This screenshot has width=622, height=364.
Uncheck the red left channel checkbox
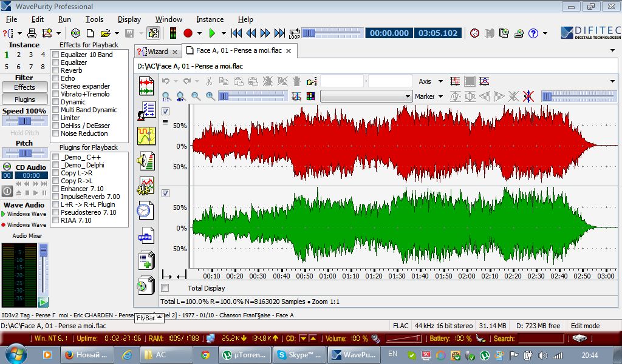click(165, 111)
